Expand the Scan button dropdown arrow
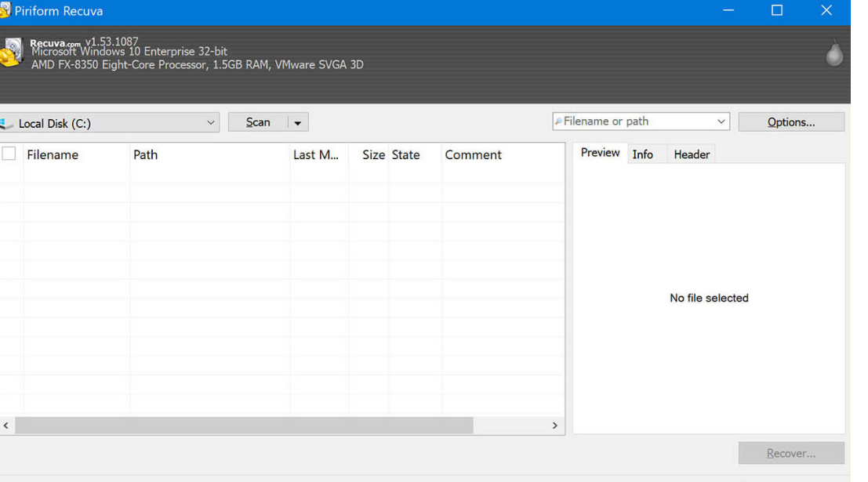The image size is (868, 482). pos(298,123)
